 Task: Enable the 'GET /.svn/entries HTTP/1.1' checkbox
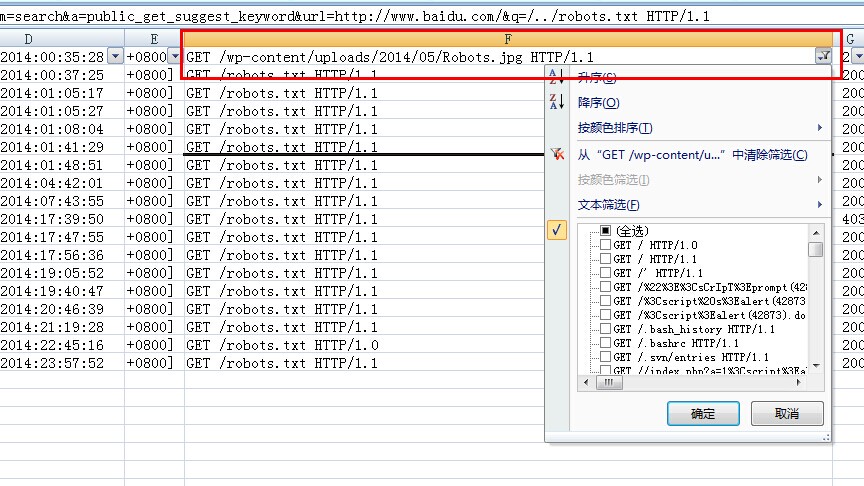[605, 357]
